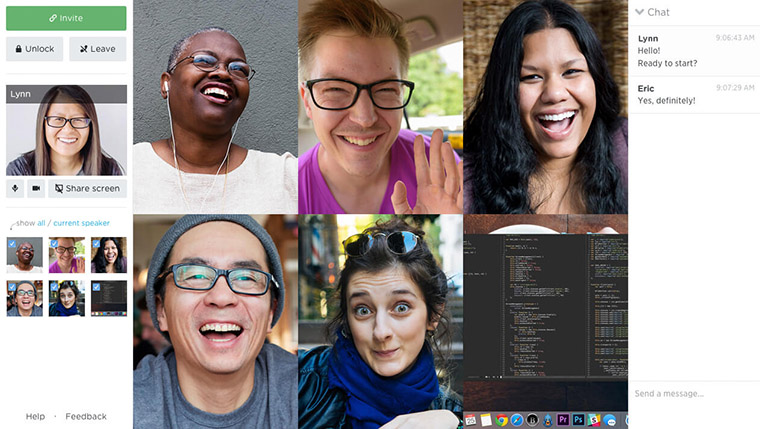The image size is (760, 429).
Task: Leave the call using the Leave button
Action: (x=97, y=49)
